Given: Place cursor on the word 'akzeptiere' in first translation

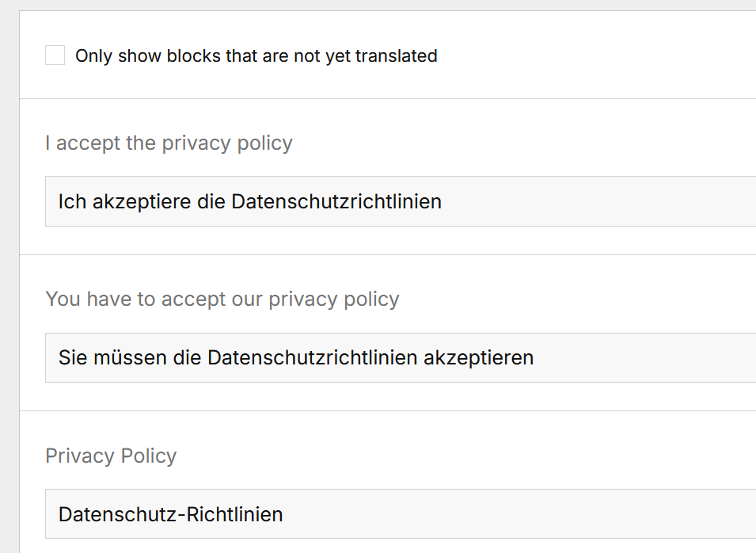Looking at the screenshot, I should coord(135,202).
